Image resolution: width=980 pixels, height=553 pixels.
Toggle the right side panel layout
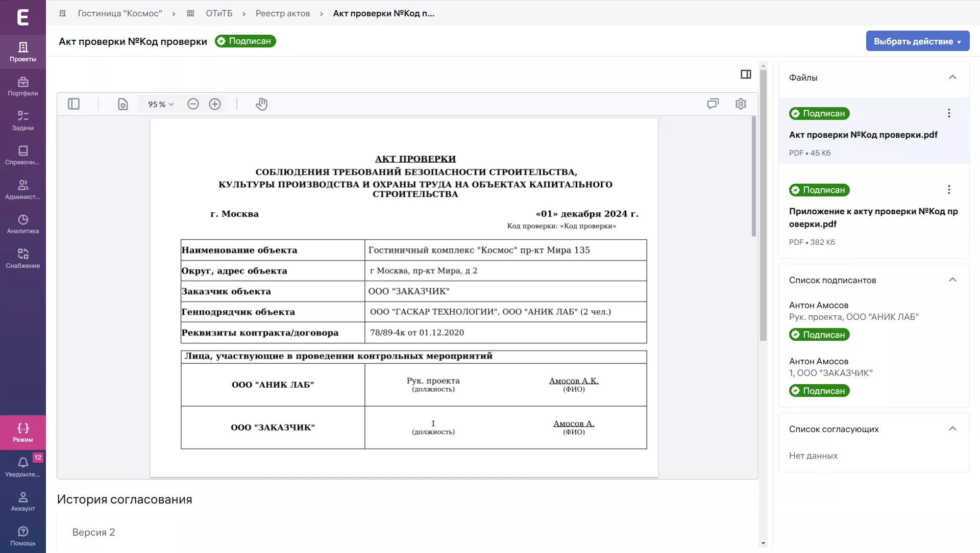746,74
